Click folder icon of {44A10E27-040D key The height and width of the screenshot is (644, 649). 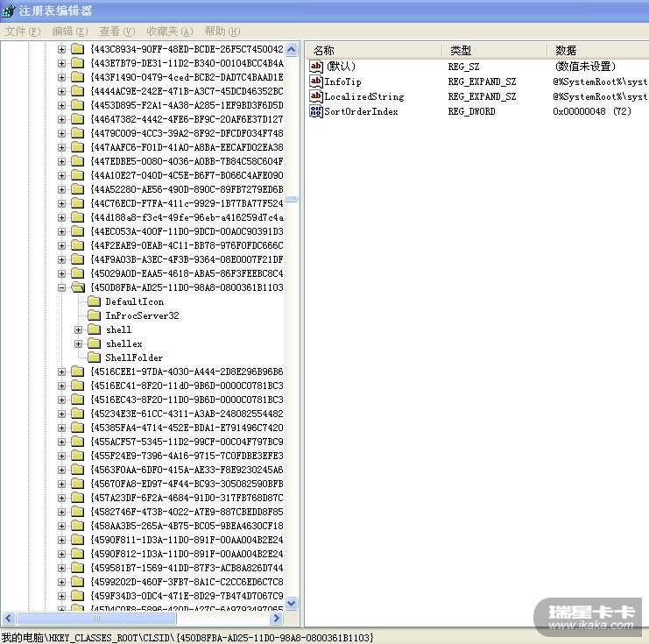77,175
